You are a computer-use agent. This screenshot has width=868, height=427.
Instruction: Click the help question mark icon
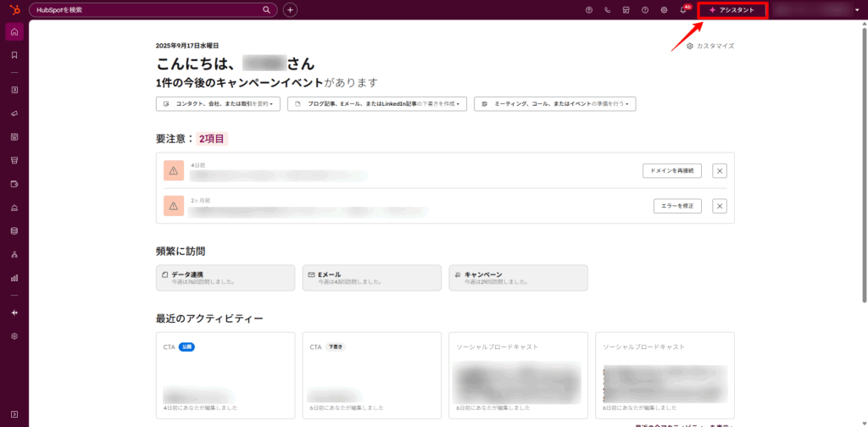click(x=645, y=10)
